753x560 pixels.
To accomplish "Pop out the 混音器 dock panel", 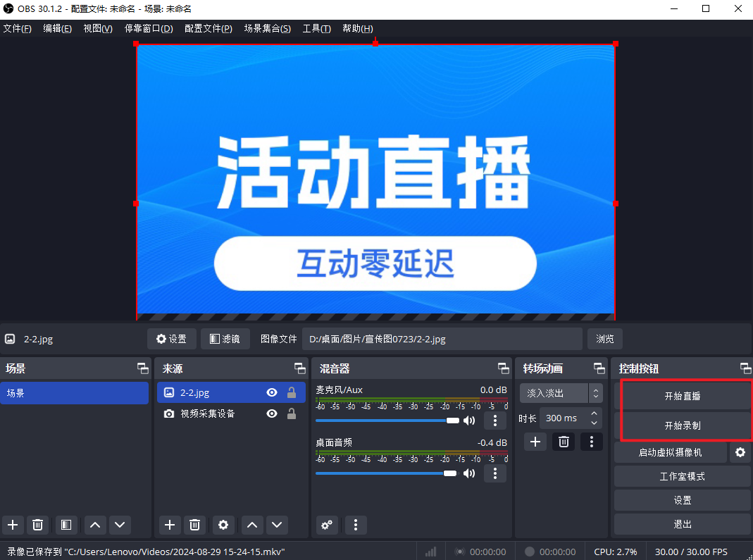I will [503, 368].
